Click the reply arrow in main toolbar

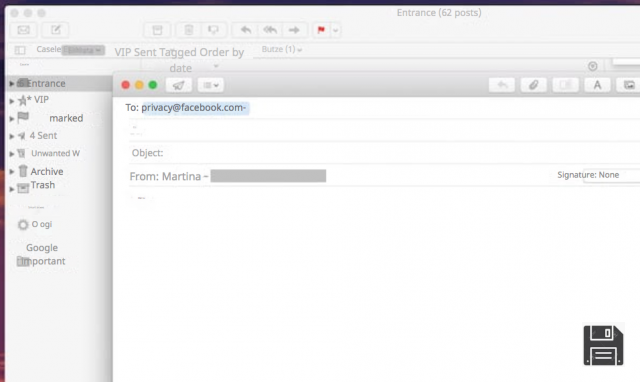(x=246, y=30)
